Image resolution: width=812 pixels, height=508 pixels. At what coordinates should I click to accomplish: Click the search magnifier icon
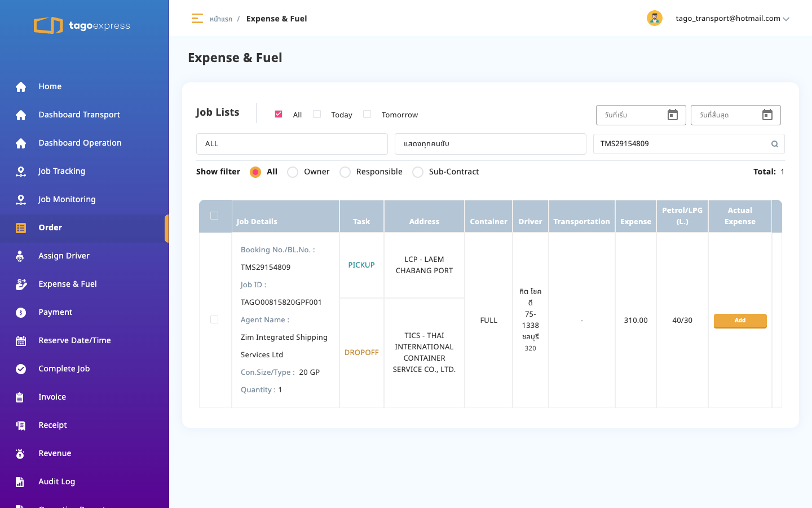[775, 144]
